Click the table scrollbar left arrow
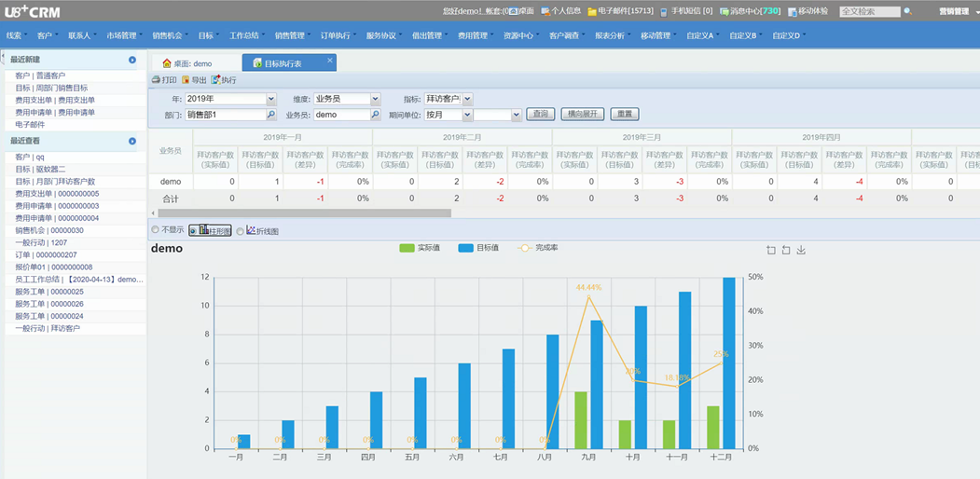 click(x=153, y=213)
